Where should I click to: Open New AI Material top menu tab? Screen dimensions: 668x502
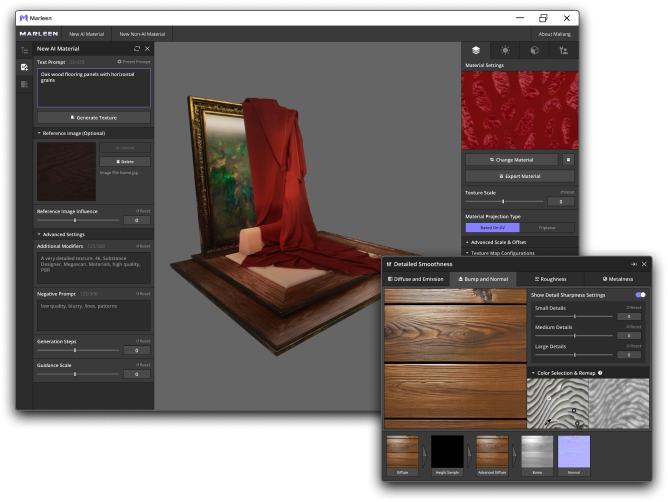tap(86, 34)
